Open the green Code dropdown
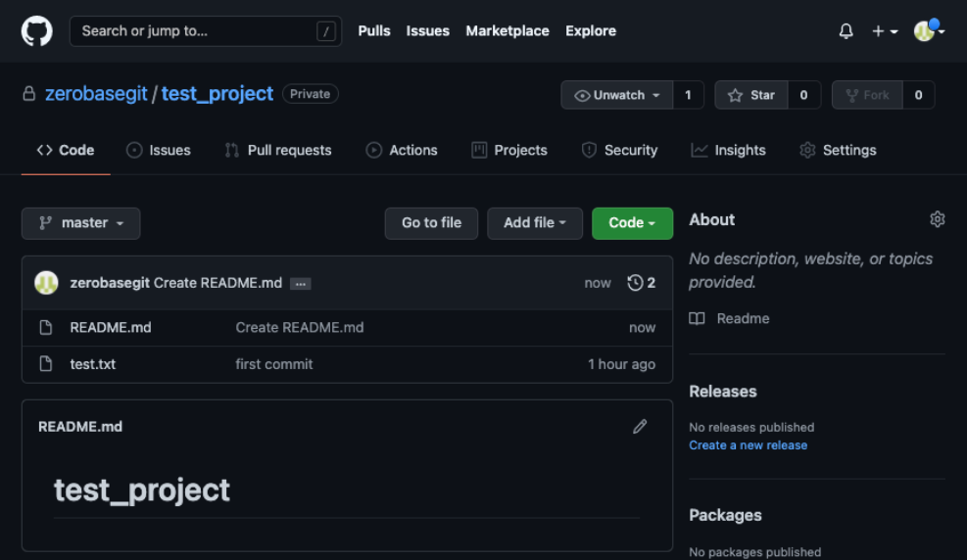 [632, 223]
